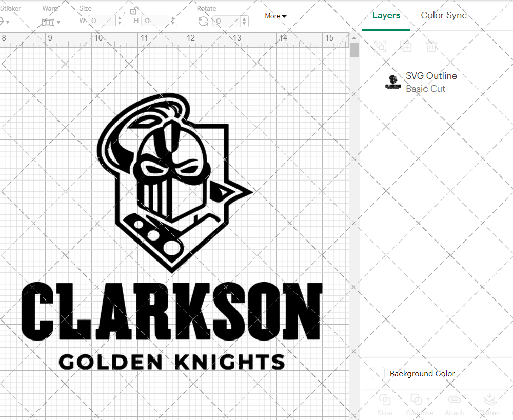513x420 pixels.
Task: Expand the Combine options dropdown arrow
Action: point(427,400)
